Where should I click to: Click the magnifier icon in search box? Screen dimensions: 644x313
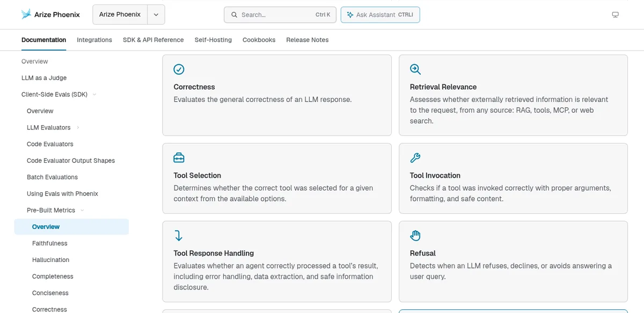coord(234,15)
